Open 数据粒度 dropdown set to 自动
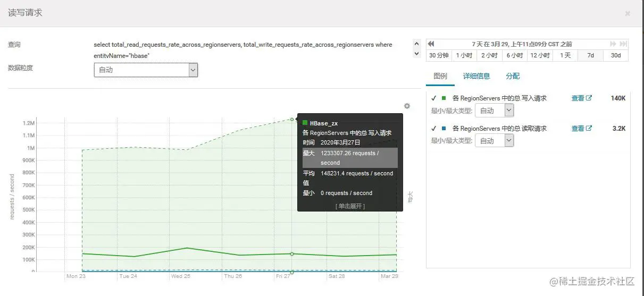The width and height of the screenshot is (644, 296). [x=146, y=70]
